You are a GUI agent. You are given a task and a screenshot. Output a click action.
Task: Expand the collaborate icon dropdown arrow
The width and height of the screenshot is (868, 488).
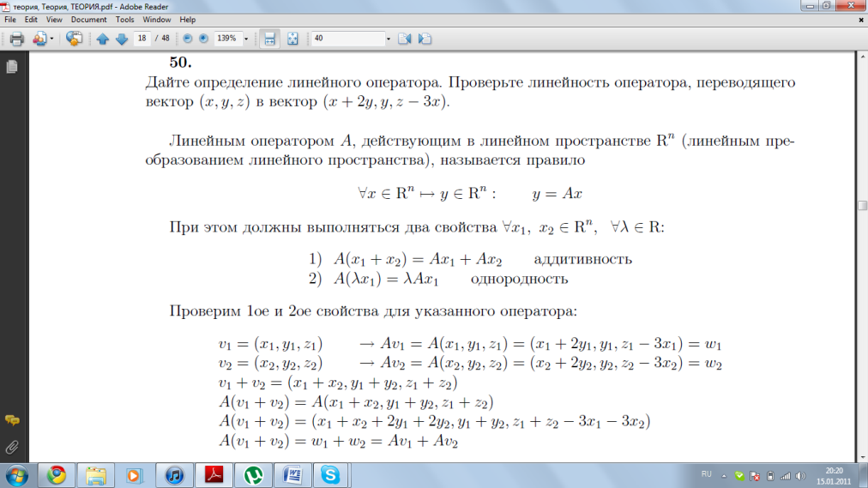51,39
